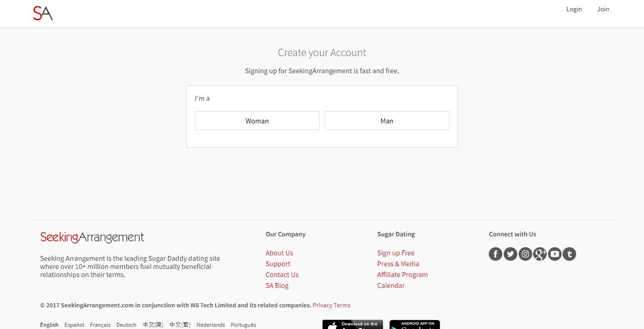This screenshot has width=644, height=329.
Task: Switch language to English
Action: point(49,325)
